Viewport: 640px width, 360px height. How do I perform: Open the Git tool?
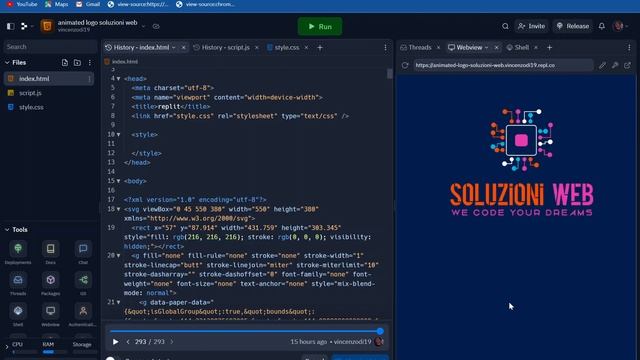[x=83, y=280]
